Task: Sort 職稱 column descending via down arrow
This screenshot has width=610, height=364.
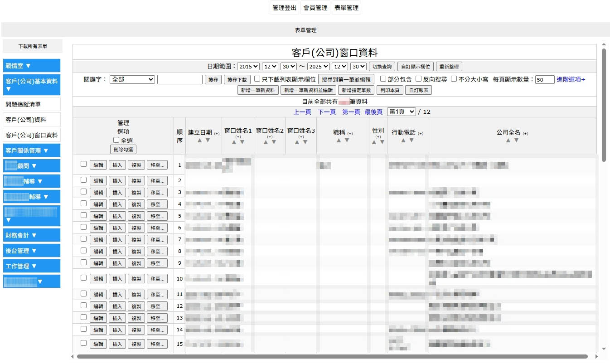Action: click(347, 141)
